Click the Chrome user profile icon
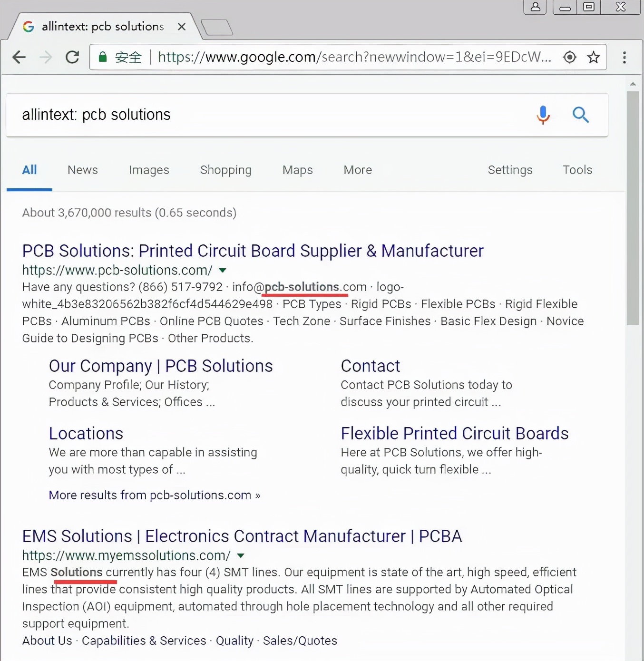 (535, 7)
